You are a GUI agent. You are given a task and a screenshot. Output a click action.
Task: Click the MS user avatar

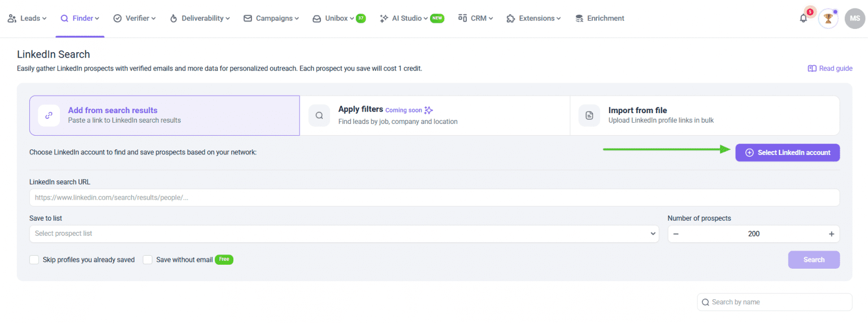[x=854, y=18]
